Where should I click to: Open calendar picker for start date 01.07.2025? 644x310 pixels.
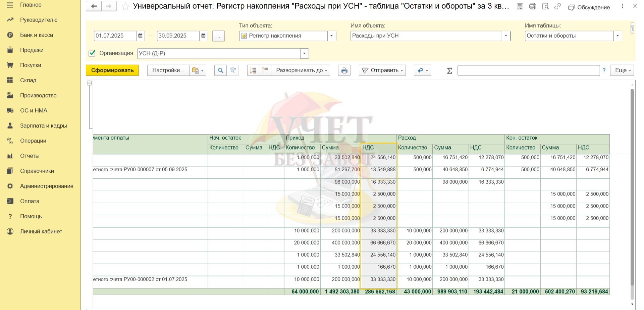(141, 36)
